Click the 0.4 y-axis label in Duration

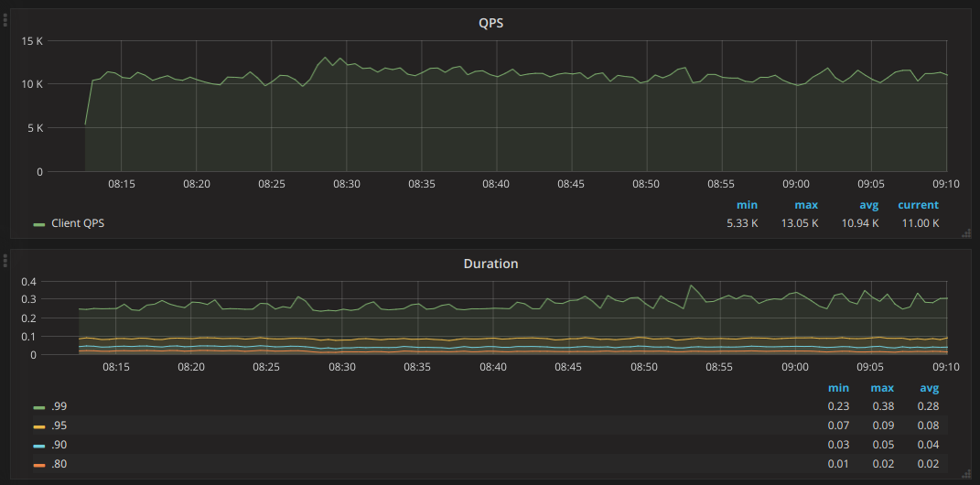point(28,282)
